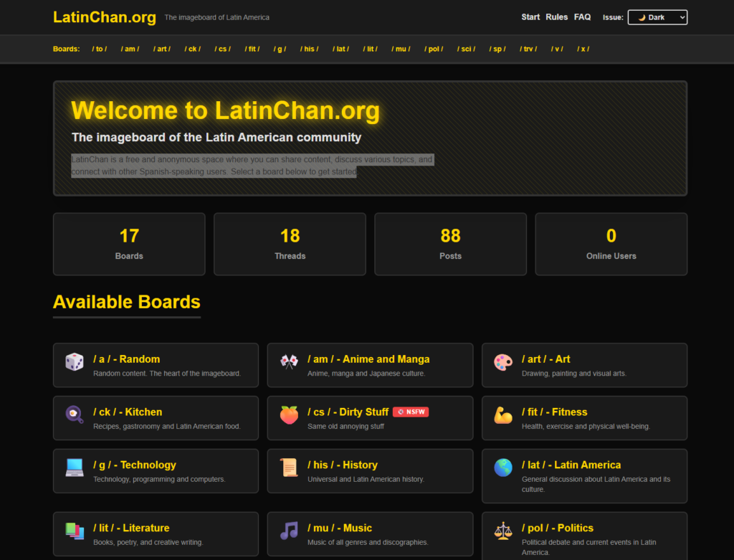
Task: Open the Dirty Stuff NSFW board card
Action: point(370,418)
